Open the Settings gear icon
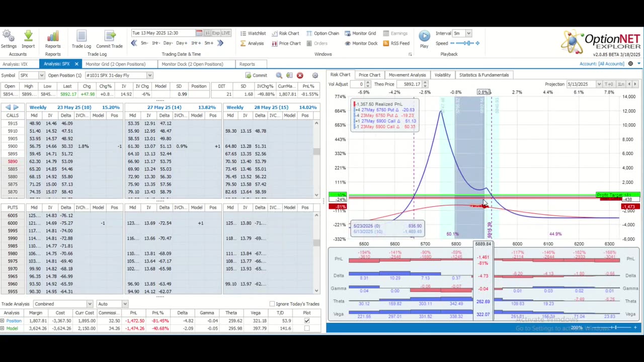 [8, 36]
